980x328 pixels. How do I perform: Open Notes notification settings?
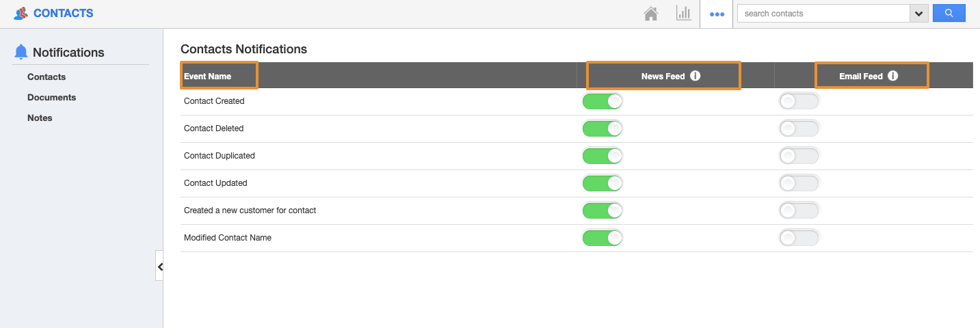click(x=40, y=118)
